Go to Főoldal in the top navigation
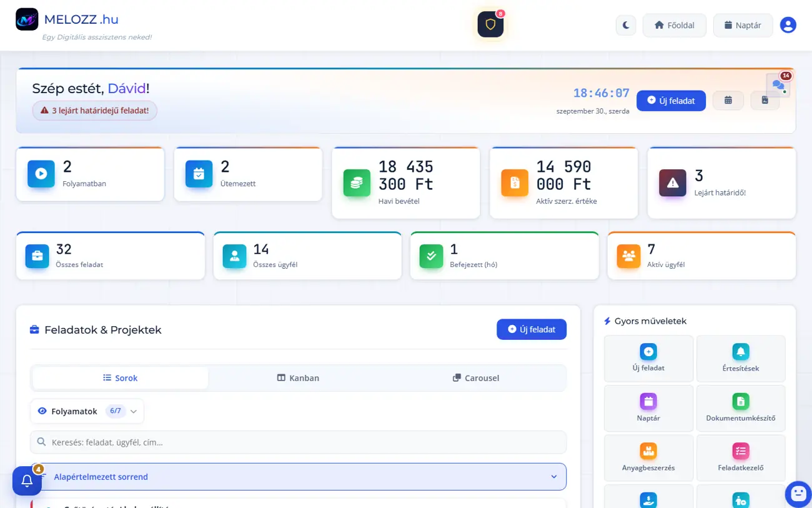This screenshot has height=508, width=812. 675,26
